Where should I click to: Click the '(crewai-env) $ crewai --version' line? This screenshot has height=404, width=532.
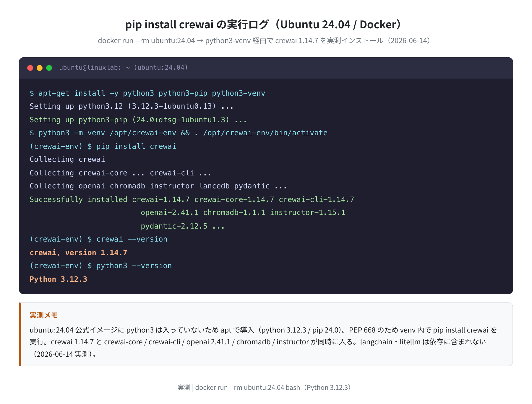[98, 239]
